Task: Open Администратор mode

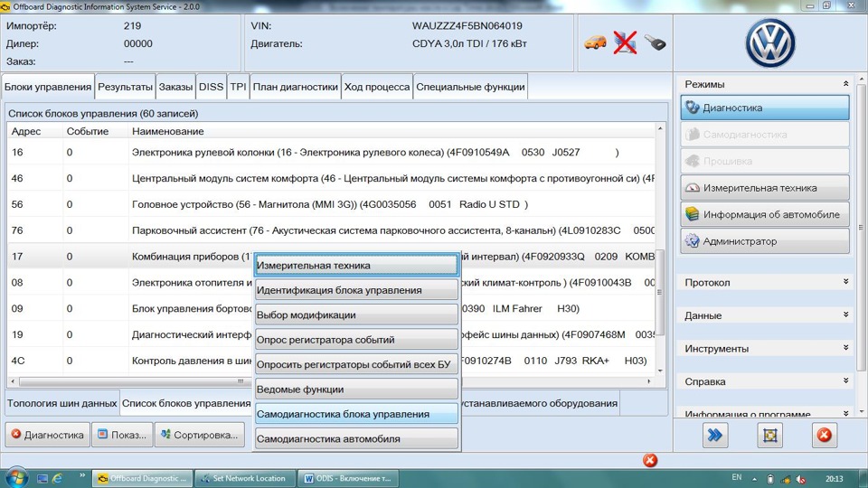Action: [765, 241]
